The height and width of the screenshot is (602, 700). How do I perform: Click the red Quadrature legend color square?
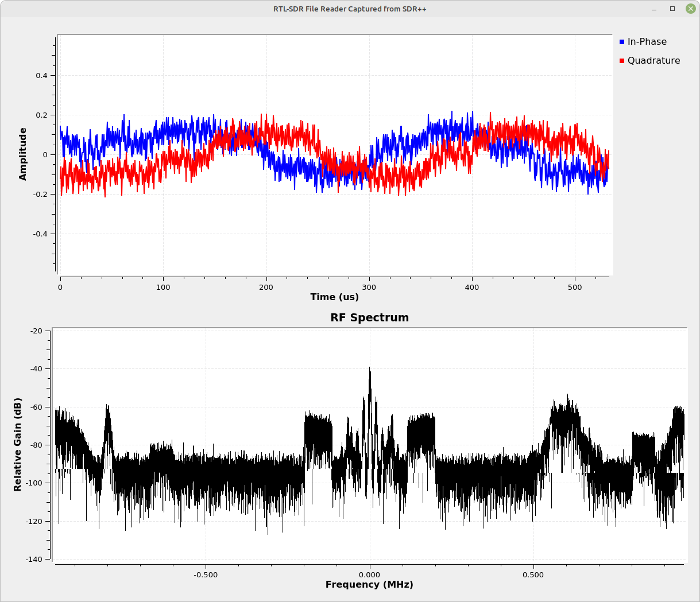point(622,61)
